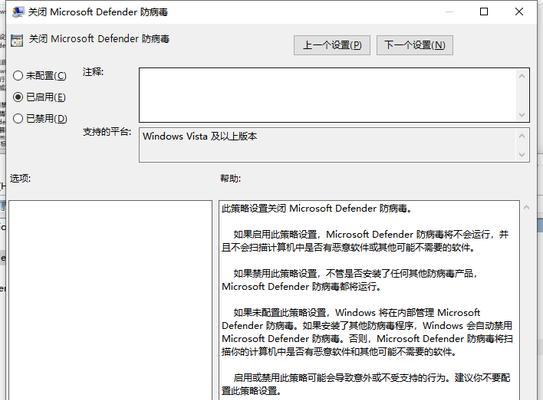The height and width of the screenshot is (400, 543).
Task: Select the 已启用(E) radio button
Action: tap(18, 97)
